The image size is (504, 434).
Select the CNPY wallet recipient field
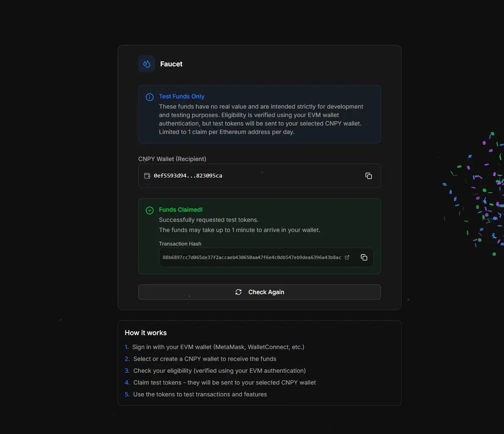pos(259,176)
